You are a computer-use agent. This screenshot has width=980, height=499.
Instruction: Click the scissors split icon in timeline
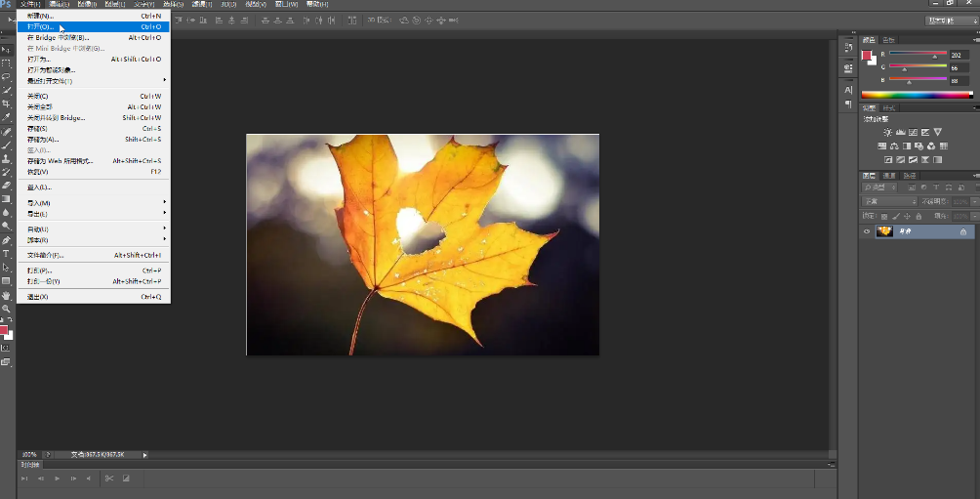click(109, 478)
